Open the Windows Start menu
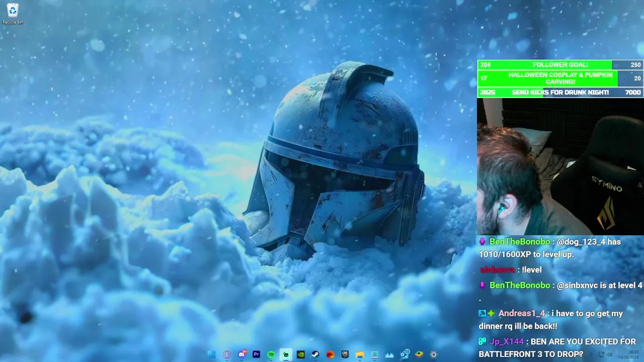 [212, 354]
